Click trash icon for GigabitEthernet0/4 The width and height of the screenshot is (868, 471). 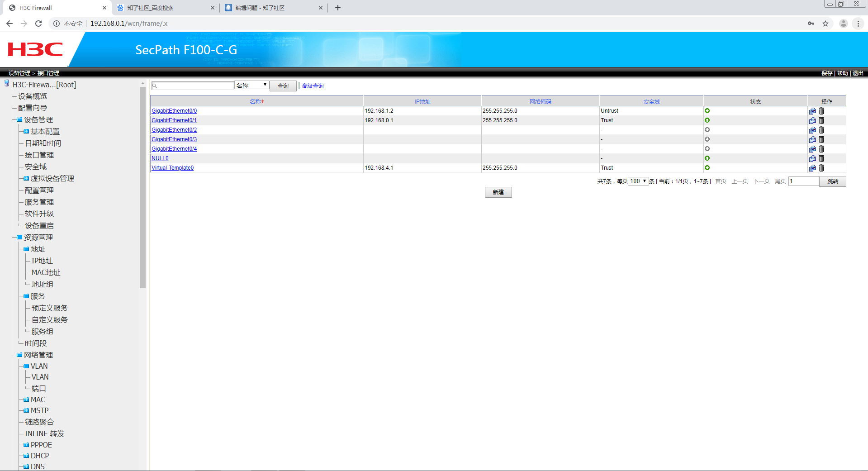[x=821, y=149]
